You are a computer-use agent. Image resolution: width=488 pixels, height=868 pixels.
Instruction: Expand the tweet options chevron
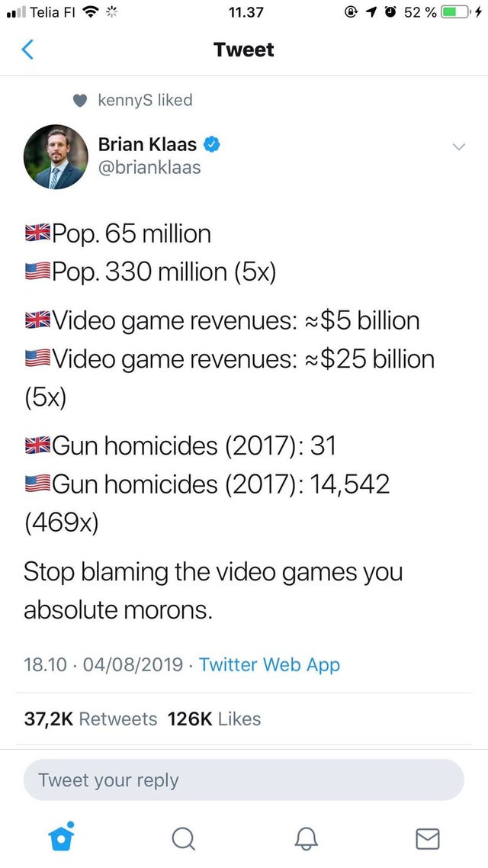tap(457, 146)
